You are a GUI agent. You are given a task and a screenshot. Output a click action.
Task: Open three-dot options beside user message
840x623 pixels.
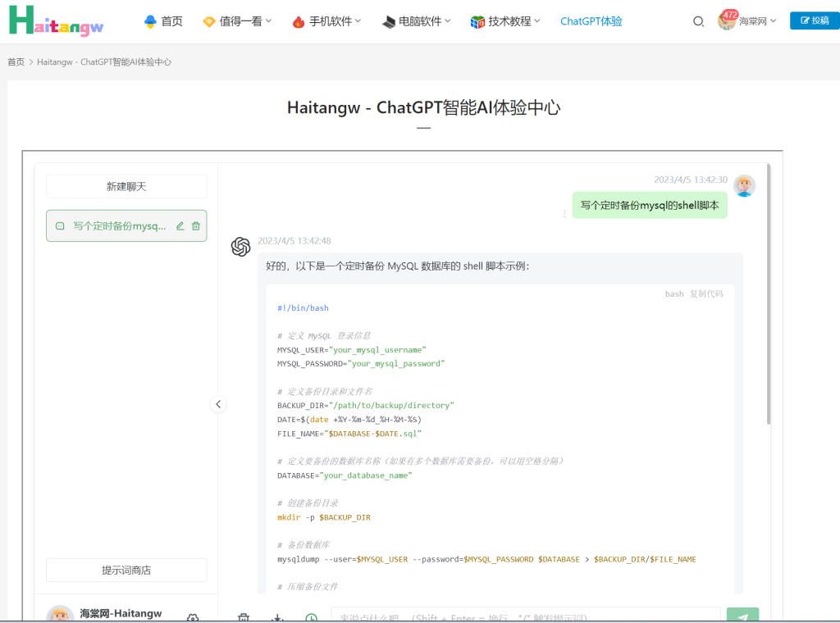564,214
